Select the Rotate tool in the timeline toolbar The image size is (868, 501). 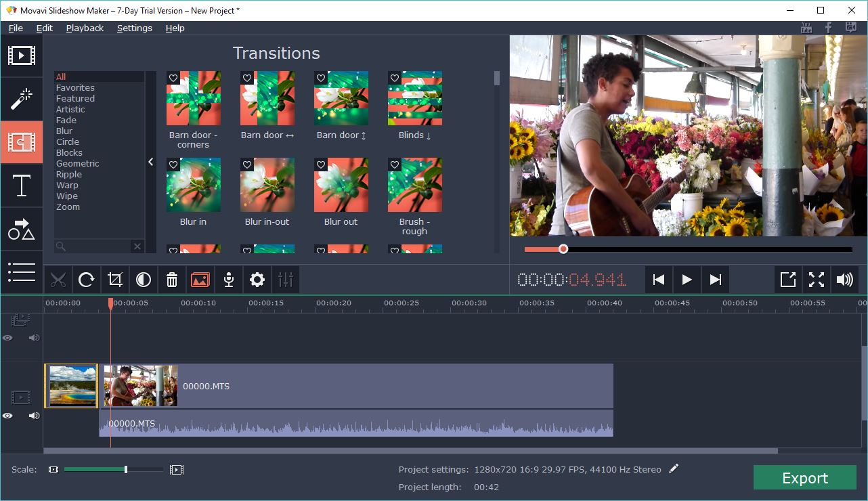coord(86,279)
